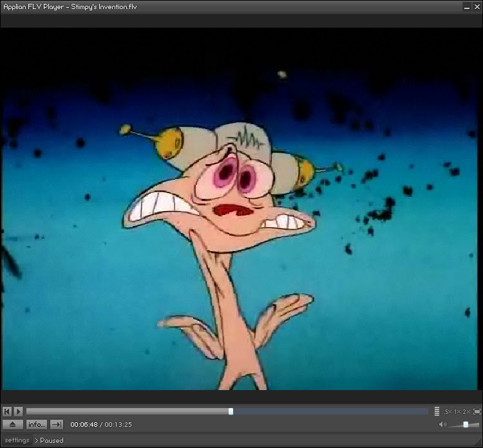Set video size to 1x
Screen dimensions: 483x448
457,411
